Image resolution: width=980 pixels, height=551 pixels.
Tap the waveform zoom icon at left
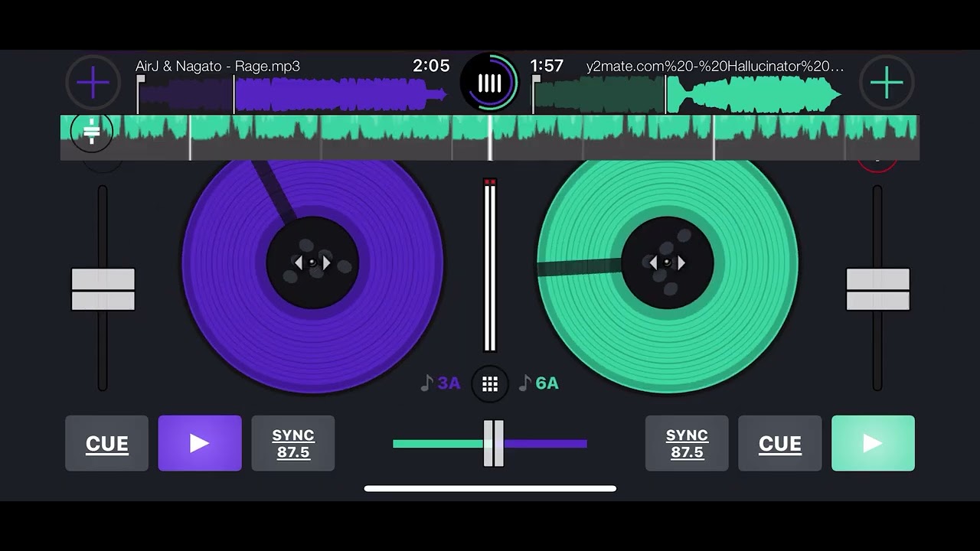tap(92, 132)
